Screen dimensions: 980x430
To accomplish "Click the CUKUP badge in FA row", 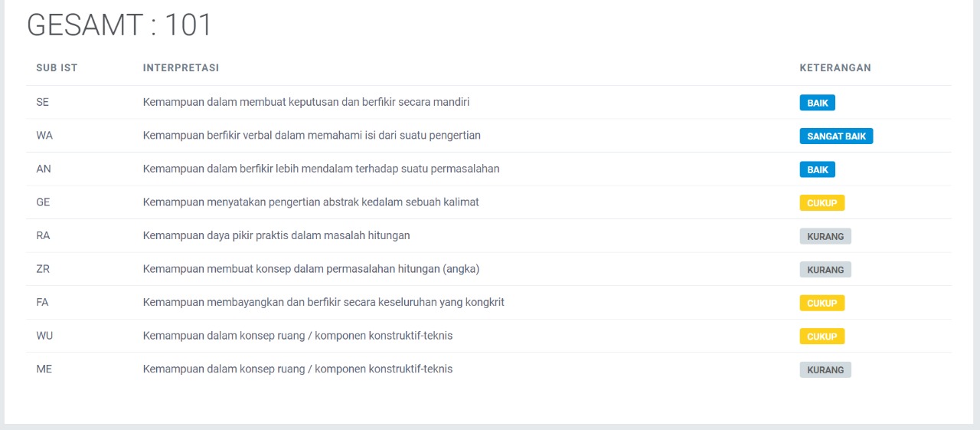I will [x=822, y=303].
